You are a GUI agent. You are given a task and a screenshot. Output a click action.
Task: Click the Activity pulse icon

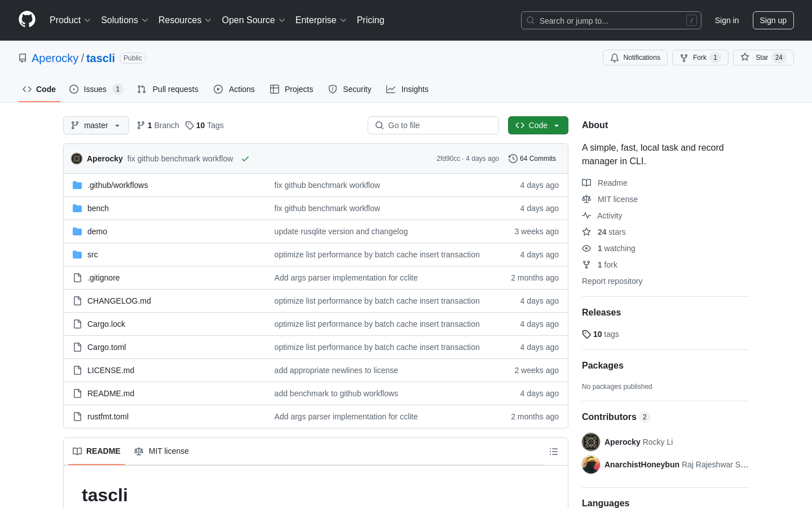(586, 216)
